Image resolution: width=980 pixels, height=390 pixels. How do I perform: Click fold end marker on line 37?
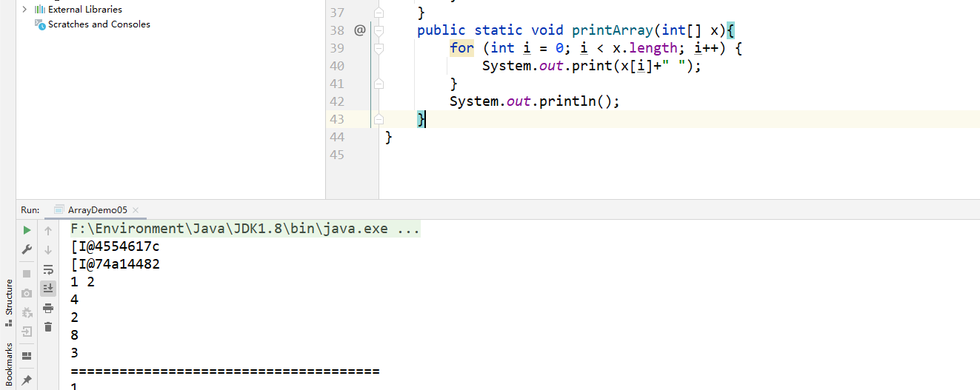[x=379, y=13]
